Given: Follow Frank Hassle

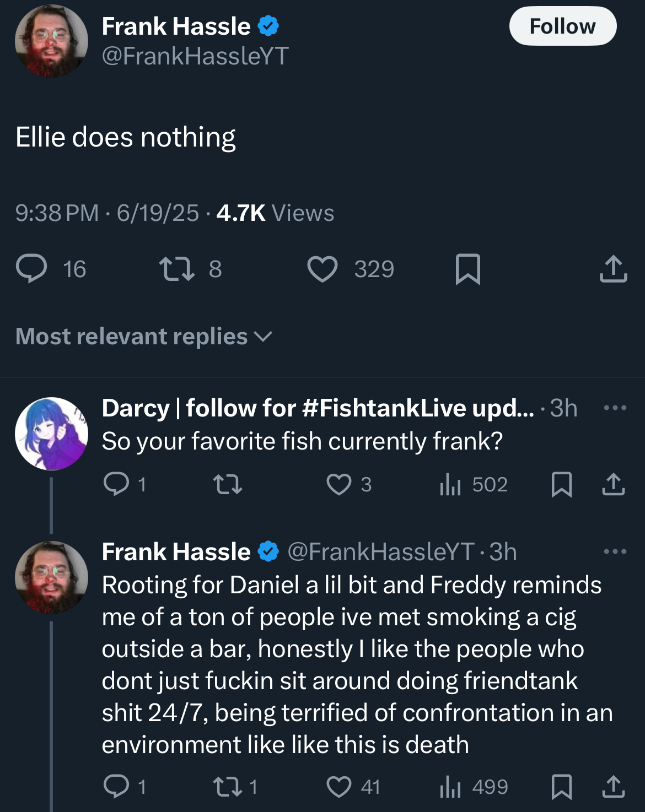Looking at the screenshot, I should (x=563, y=26).
